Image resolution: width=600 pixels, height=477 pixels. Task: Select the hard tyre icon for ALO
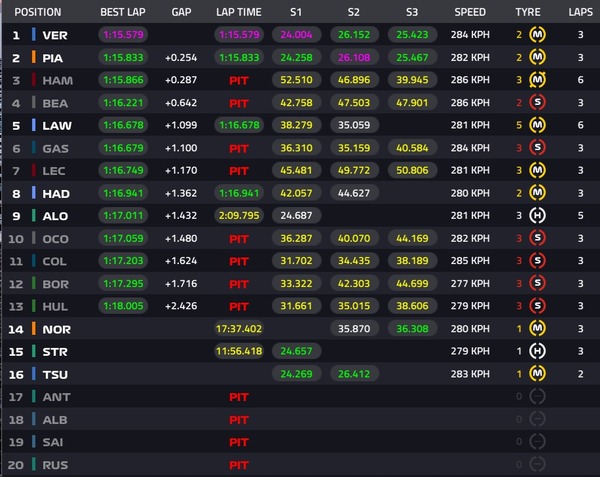coord(536,216)
